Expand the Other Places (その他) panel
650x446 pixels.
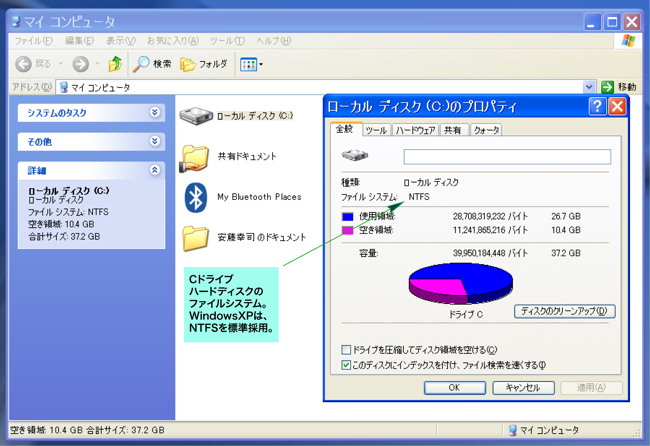coord(155,141)
